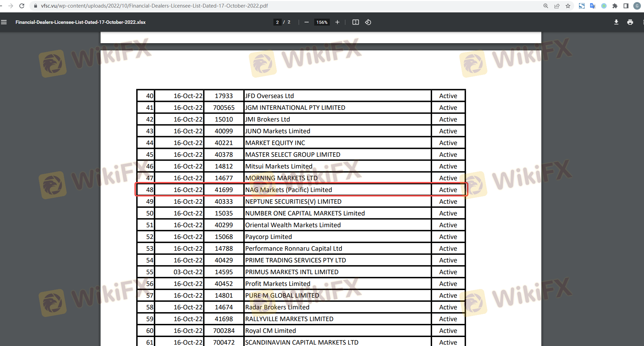Share this page from the address bar
644x346 pixels.
pyautogui.click(x=557, y=6)
